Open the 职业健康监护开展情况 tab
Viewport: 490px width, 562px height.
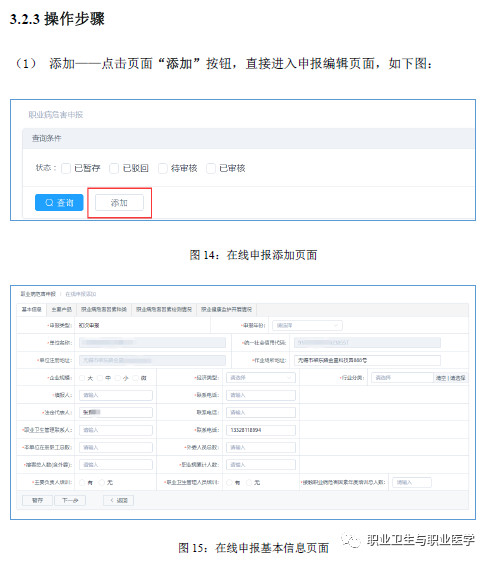[226, 309]
